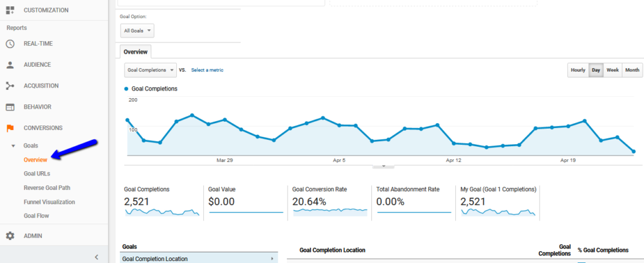Click the Real-Time clock icon
This screenshot has height=263, width=644.
click(x=10, y=44)
